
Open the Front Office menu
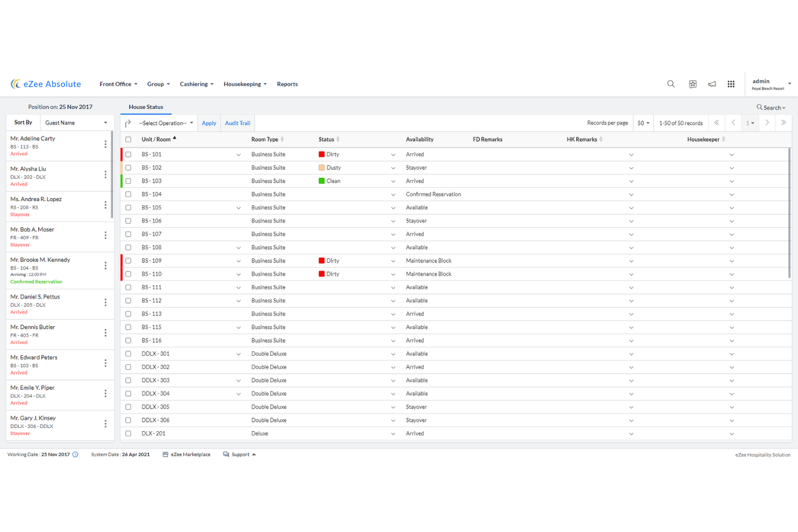pyautogui.click(x=119, y=84)
